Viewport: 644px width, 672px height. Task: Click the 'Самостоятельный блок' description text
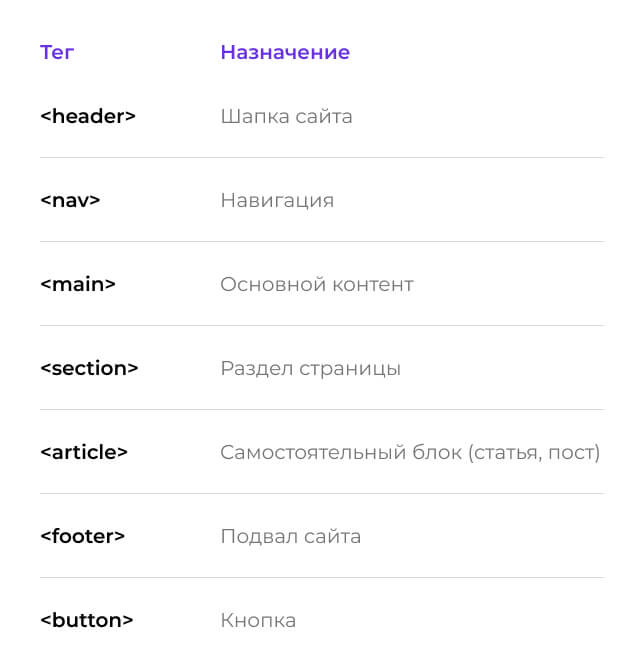point(341,452)
